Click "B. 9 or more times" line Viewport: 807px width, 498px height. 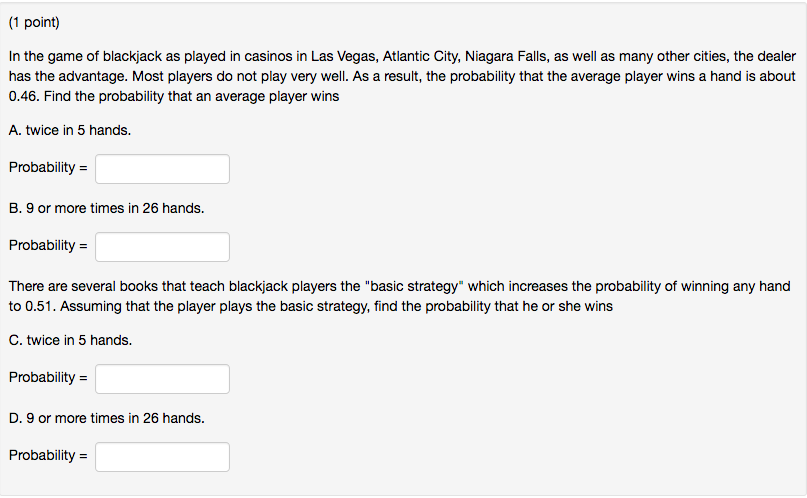pyautogui.click(x=107, y=208)
